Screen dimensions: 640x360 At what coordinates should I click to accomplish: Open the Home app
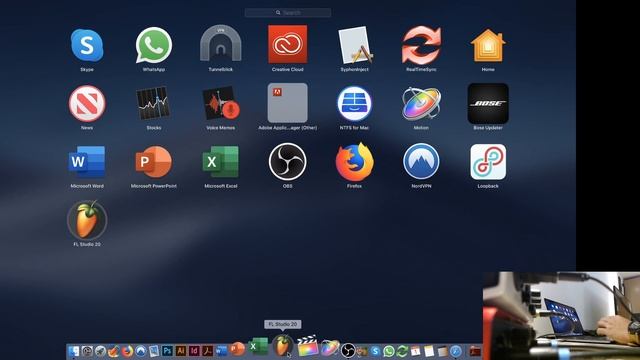[488, 45]
